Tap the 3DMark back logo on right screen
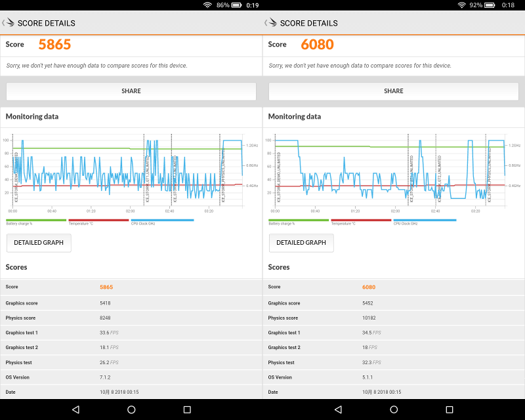 (x=271, y=22)
